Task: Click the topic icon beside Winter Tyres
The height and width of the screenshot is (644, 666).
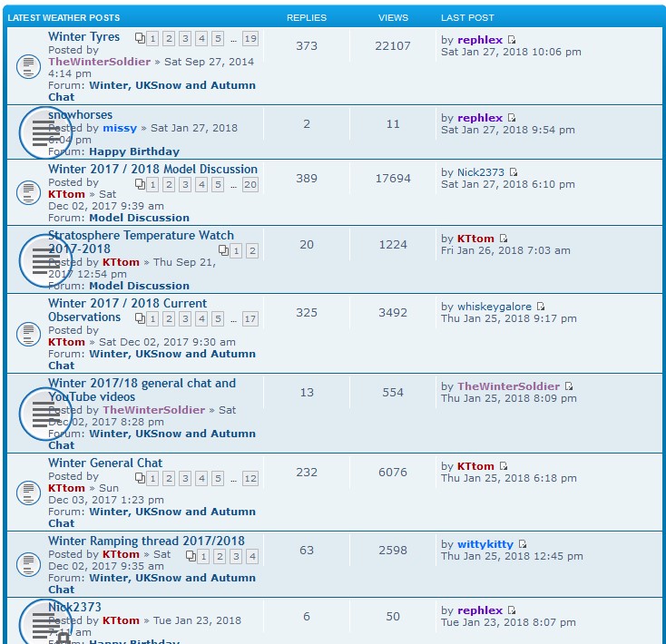Action: point(28,66)
